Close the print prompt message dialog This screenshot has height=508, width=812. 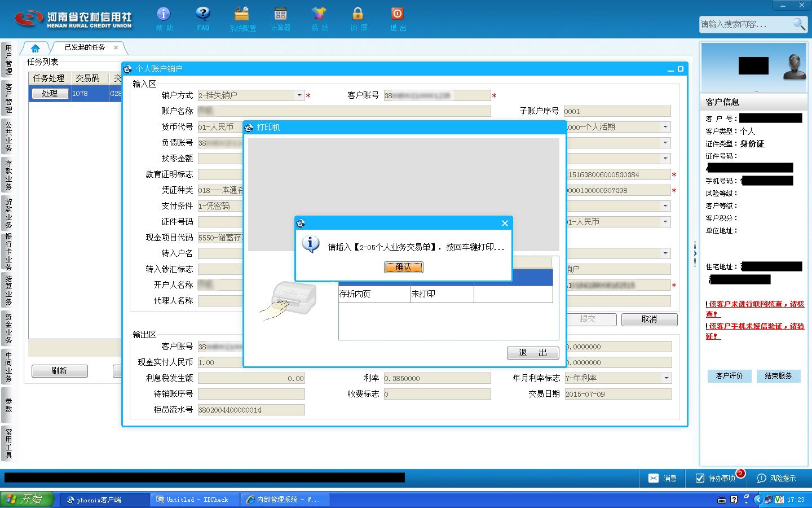coord(505,224)
